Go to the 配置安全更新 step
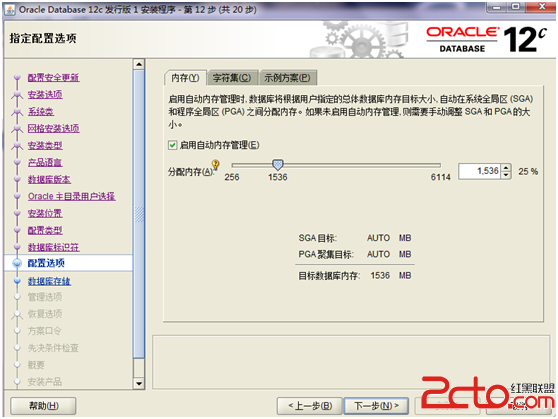 (x=53, y=78)
